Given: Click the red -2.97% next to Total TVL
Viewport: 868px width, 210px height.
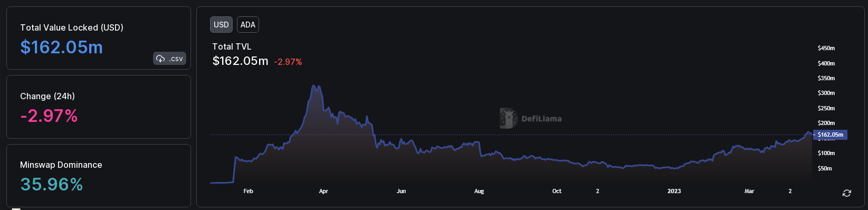Looking at the screenshot, I should [288, 62].
